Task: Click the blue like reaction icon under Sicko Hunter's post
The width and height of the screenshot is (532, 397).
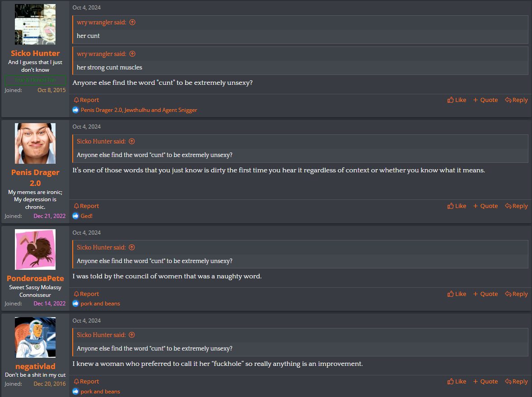Action: (x=76, y=110)
